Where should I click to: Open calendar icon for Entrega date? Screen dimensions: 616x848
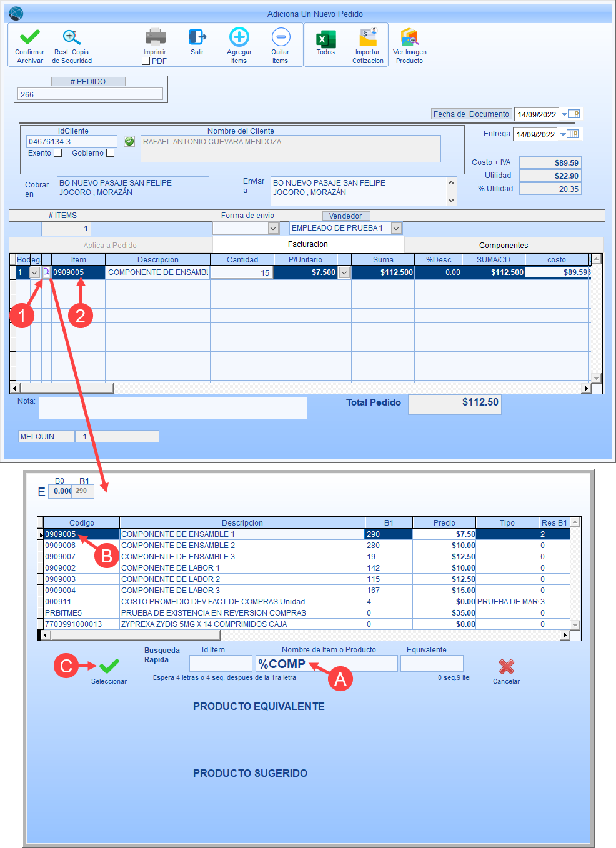click(x=572, y=134)
